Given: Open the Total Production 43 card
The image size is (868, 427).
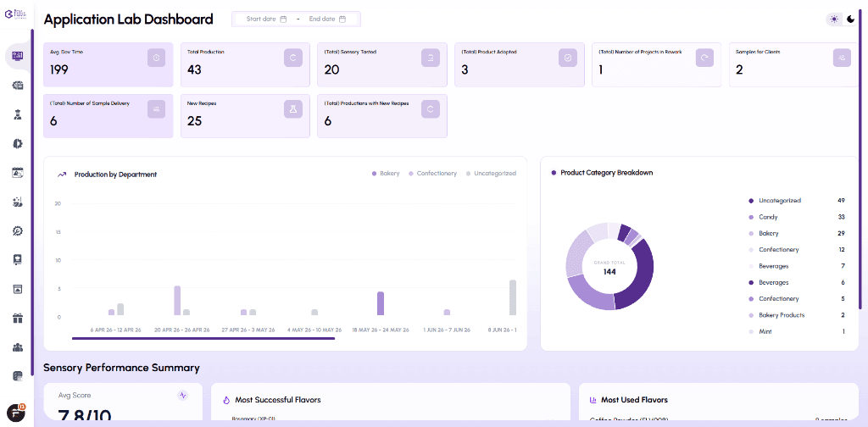Looking at the screenshot, I should (x=245, y=64).
